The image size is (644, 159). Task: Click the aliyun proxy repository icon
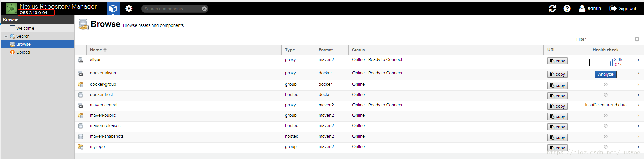click(x=81, y=60)
